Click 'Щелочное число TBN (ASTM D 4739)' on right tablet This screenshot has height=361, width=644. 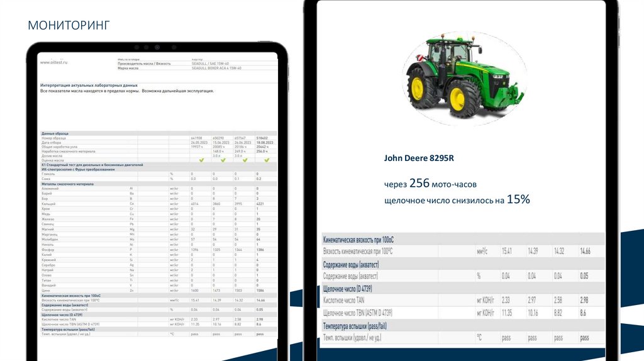358,313
